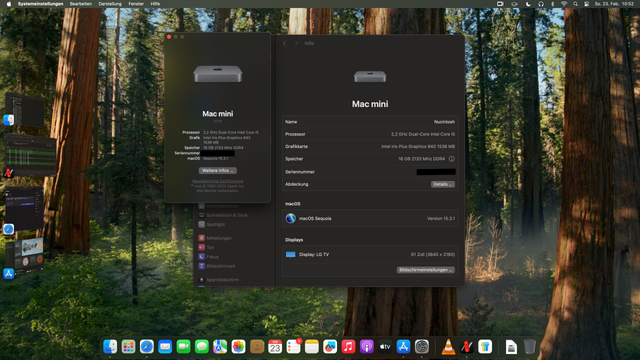This screenshot has width=640, height=360.
Task: Select the Safari window thumbnail in Stage Manager
Action: point(24,209)
